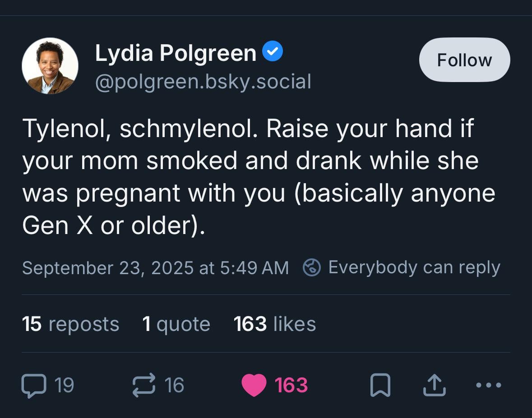View the 15 reposts list
The width and height of the screenshot is (532, 418).
tap(70, 324)
